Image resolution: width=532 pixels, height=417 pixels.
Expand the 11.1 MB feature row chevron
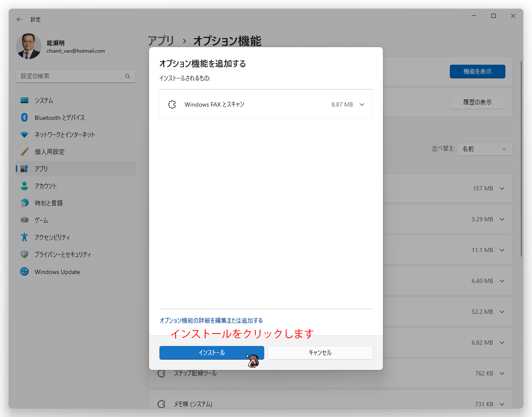click(x=502, y=250)
